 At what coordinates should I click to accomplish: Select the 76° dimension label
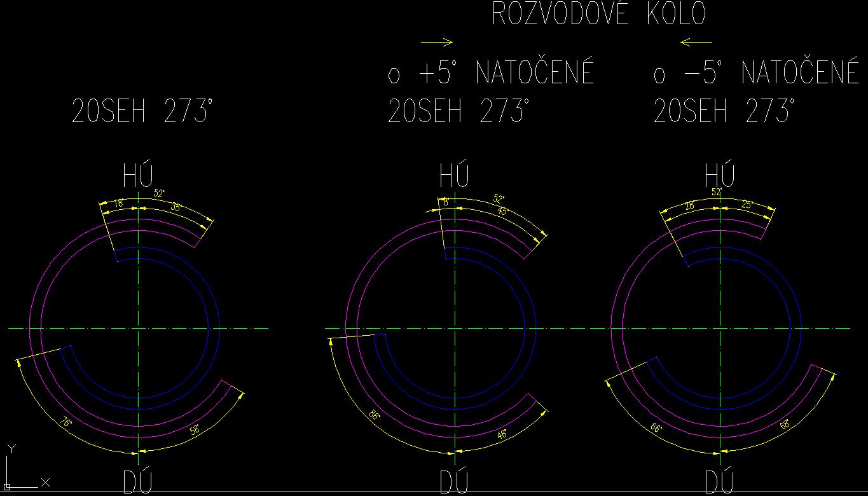tap(65, 422)
